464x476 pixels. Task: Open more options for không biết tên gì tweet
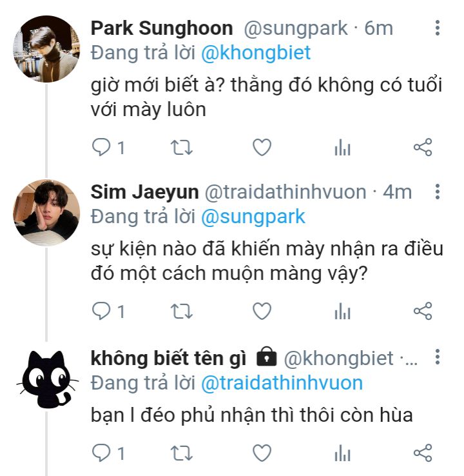(x=438, y=357)
